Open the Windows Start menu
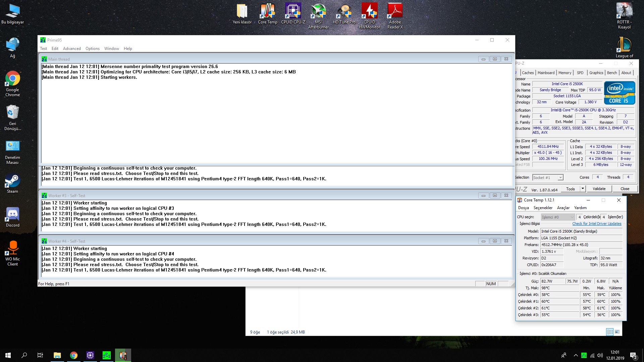The width and height of the screenshot is (644, 362). tap(8, 355)
